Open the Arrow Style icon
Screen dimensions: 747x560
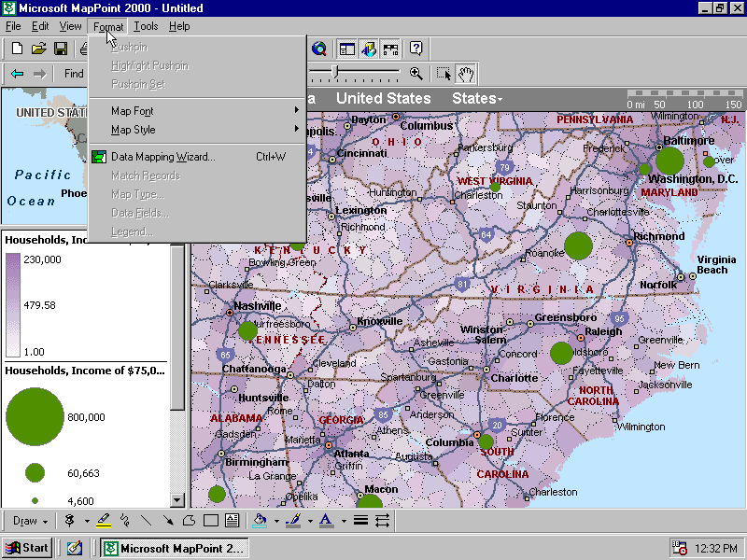(382, 521)
